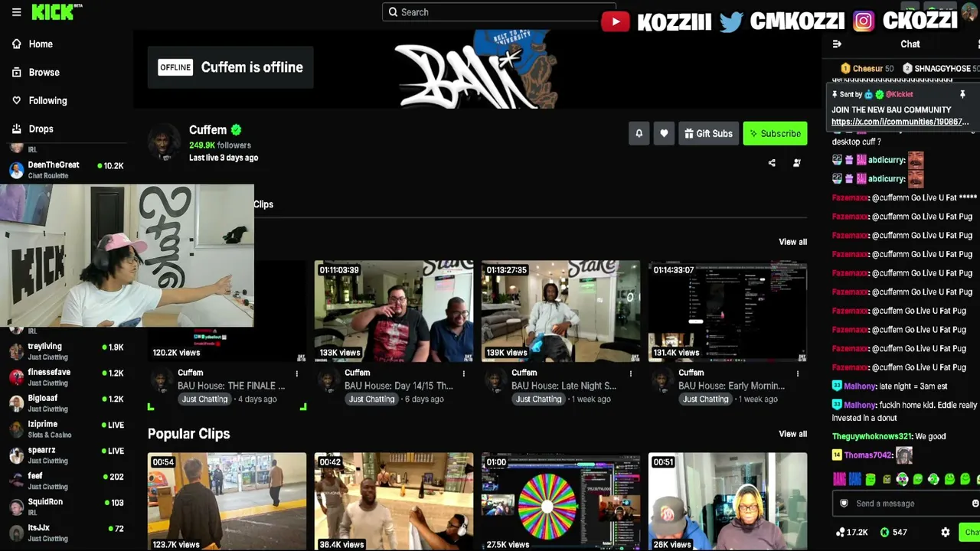Click the shield icon in message box

point(844,504)
